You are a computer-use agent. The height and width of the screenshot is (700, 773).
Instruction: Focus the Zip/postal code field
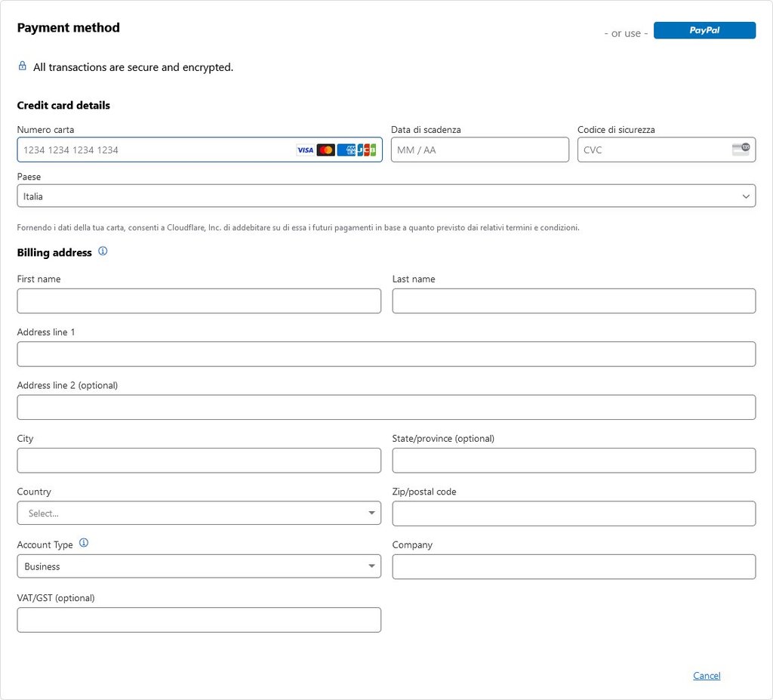[x=574, y=513]
